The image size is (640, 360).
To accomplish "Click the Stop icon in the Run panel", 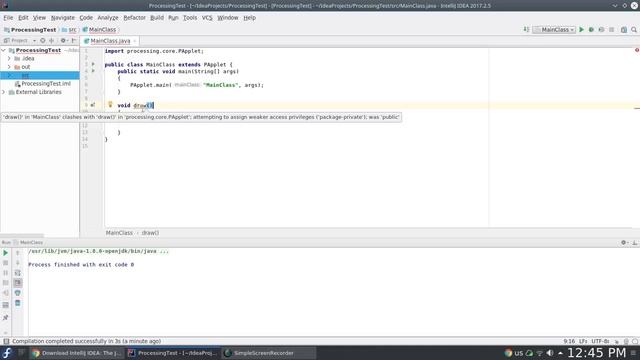I will [5, 263].
